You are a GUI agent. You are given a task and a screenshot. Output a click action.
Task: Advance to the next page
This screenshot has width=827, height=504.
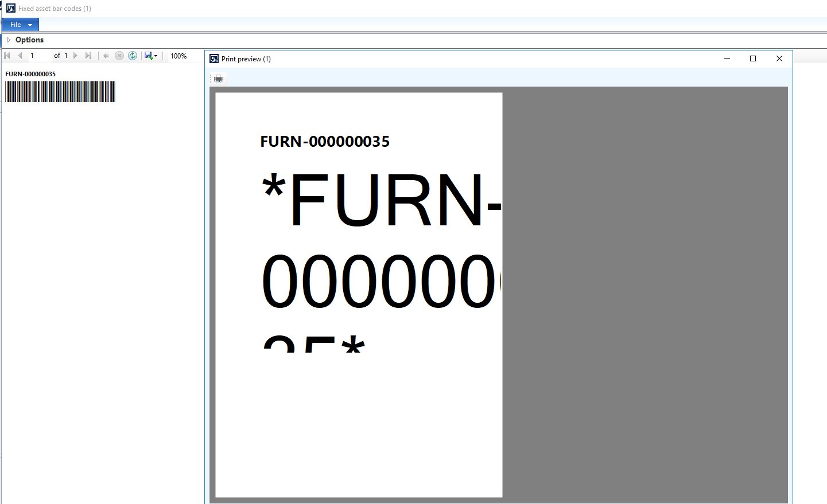coord(75,56)
